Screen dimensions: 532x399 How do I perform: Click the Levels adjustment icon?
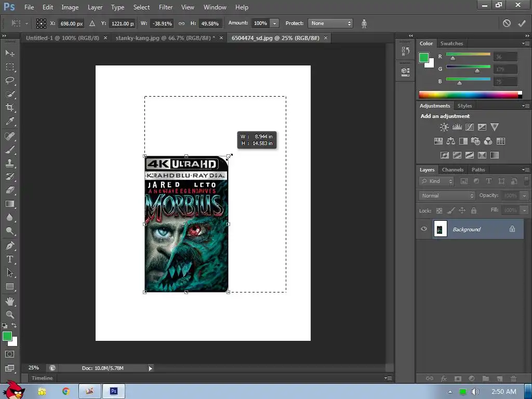pos(457,127)
